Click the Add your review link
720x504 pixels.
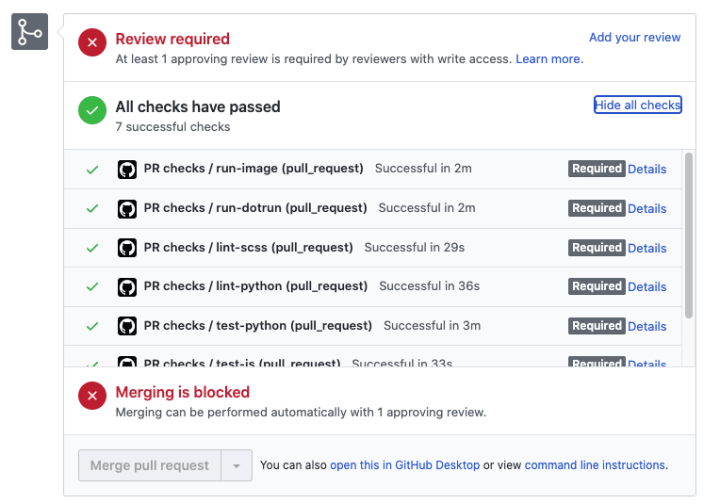[x=634, y=37]
